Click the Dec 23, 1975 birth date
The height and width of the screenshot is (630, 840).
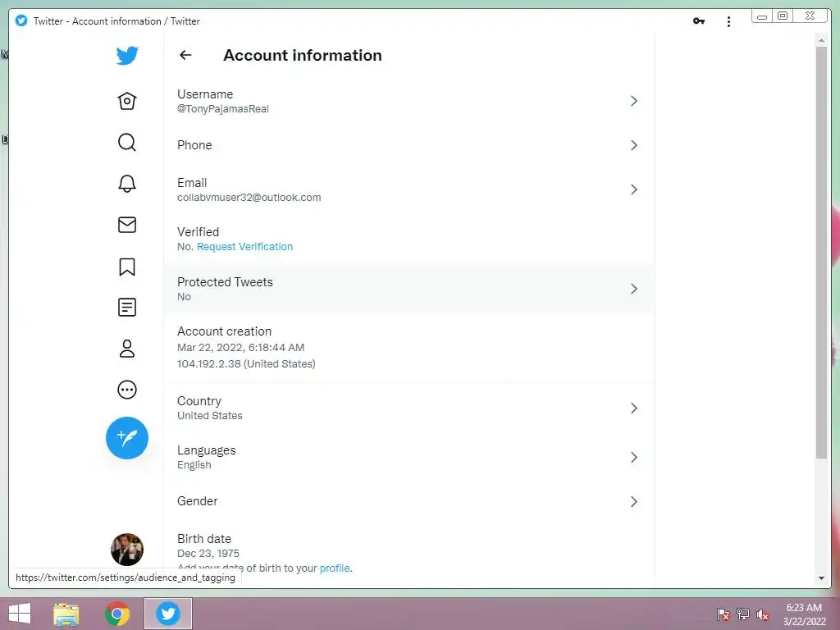click(x=208, y=554)
